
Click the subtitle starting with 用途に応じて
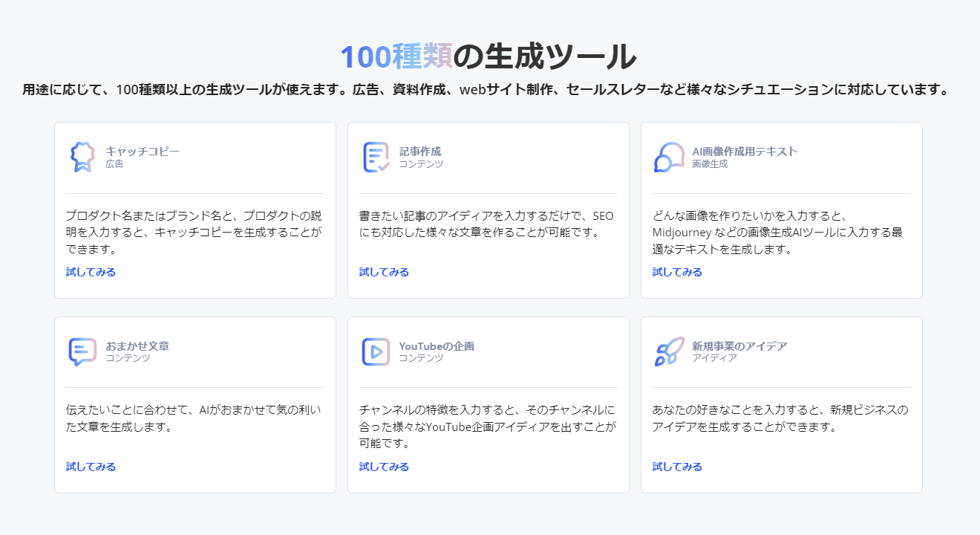click(486, 90)
